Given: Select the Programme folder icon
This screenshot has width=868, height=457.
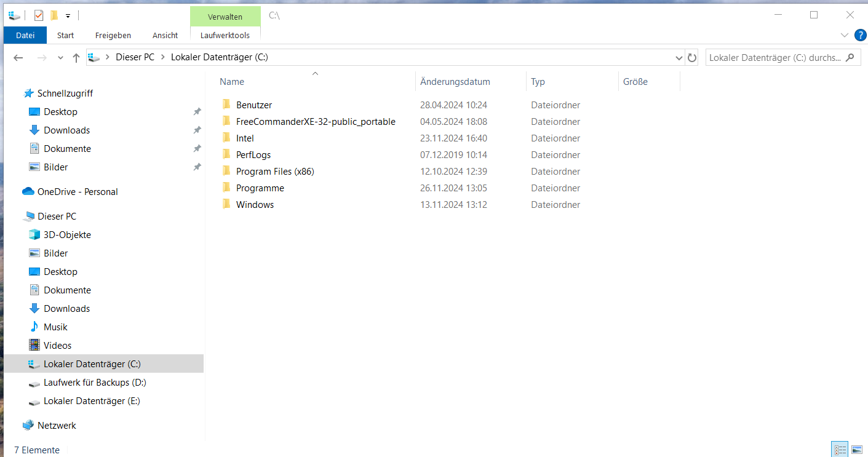Looking at the screenshot, I should (226, 188).
